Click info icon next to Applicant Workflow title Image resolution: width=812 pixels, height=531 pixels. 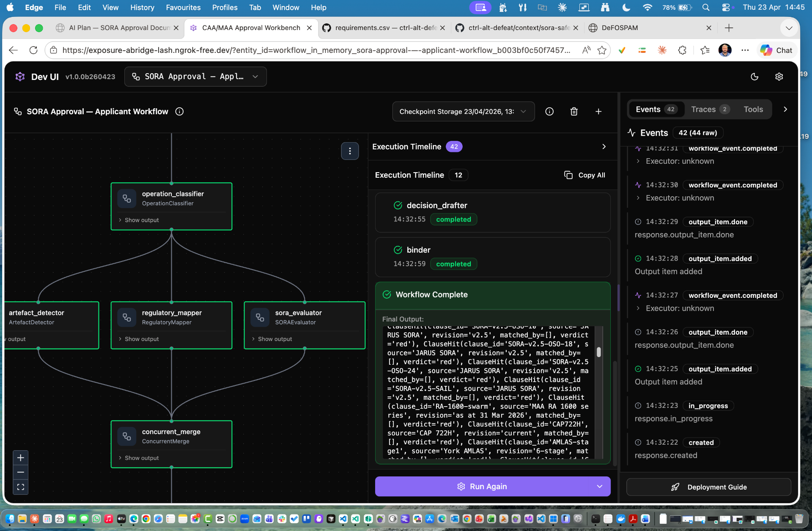(179, 111)
